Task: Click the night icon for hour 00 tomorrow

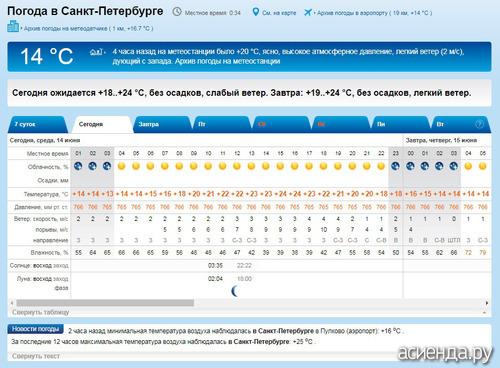Action: pos(410,166)
